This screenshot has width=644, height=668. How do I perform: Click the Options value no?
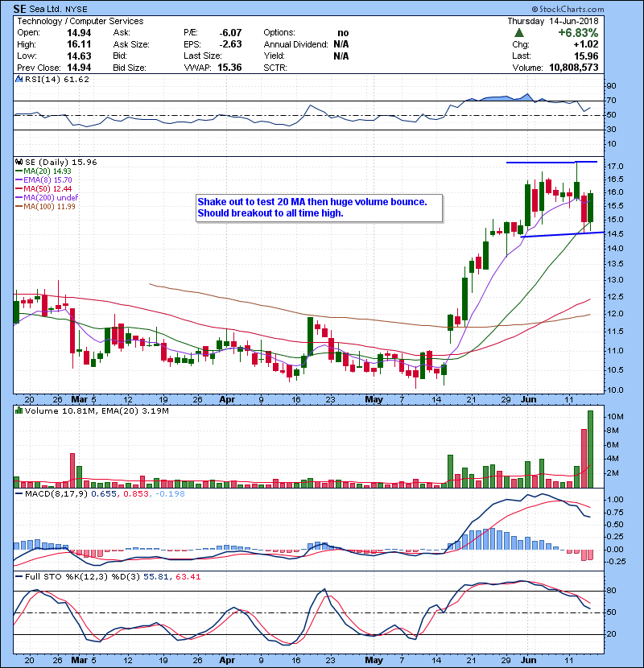[x=343, y=33]
